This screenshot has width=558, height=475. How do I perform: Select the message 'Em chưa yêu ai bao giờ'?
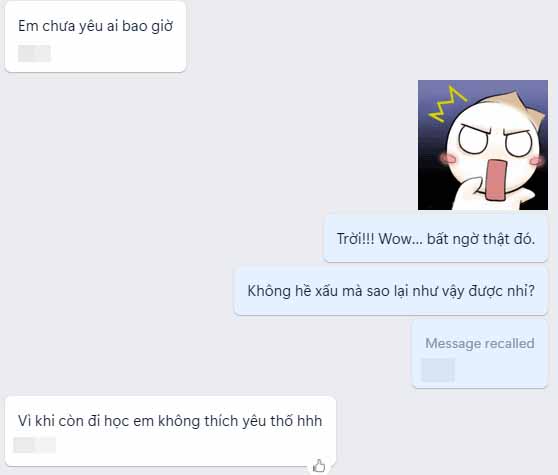(95, 37)
